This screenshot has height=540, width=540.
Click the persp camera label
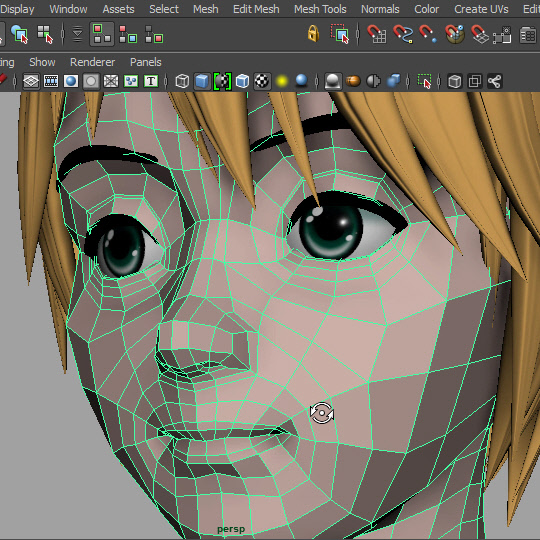(x=231, y=529)
